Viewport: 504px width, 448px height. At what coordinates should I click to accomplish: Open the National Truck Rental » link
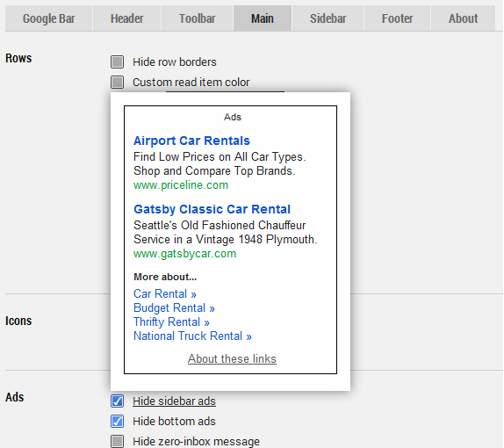[192, 336]
